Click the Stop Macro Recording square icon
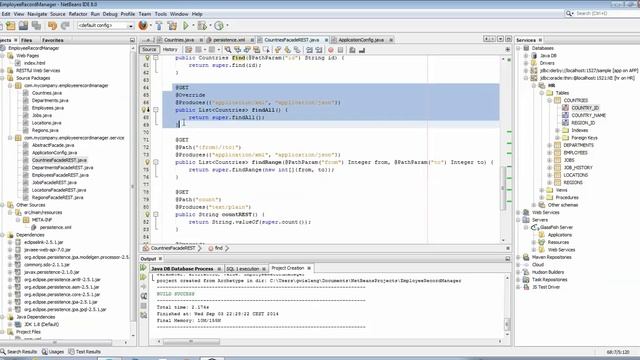This screenshot has height=360, width=640. [x=340, y=50]
